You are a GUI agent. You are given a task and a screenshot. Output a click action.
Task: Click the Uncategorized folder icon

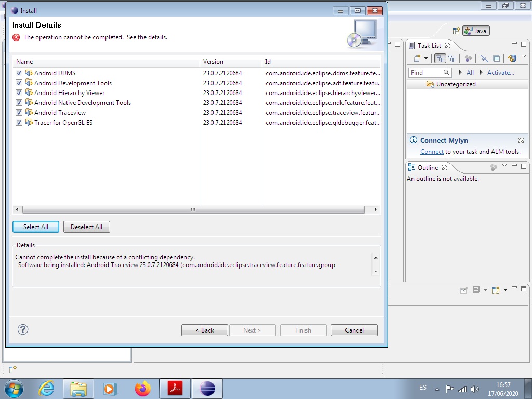pyautogui.click(x=430, y=84)
